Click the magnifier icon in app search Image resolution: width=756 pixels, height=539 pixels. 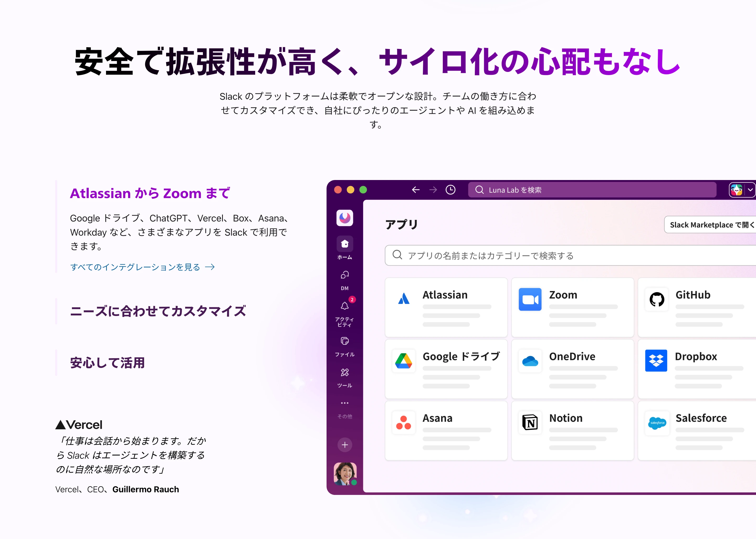397,255
